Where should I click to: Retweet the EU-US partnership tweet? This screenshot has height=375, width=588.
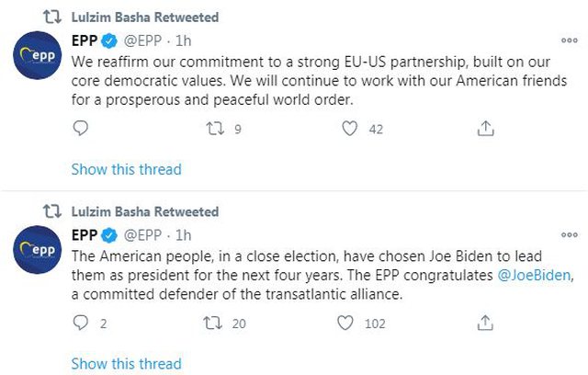215,129
